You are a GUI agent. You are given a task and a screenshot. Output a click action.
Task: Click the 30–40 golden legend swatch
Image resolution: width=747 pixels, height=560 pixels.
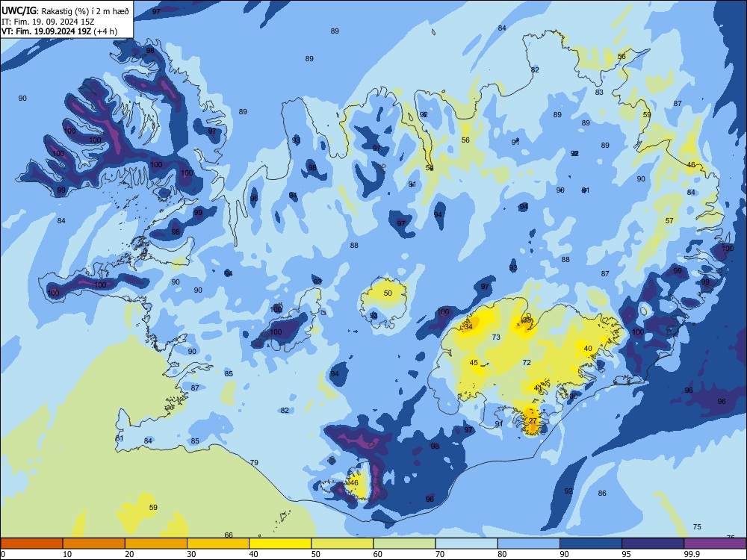tap(218, 544)
